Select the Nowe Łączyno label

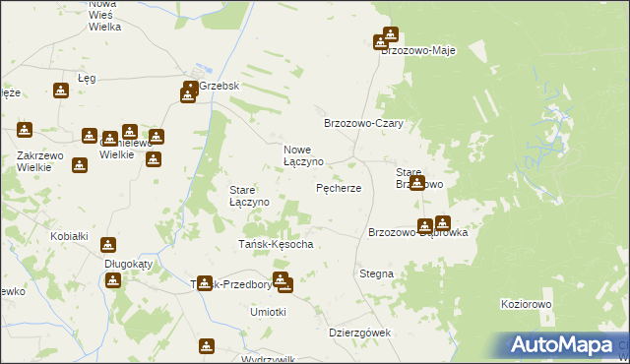(303, 155)
